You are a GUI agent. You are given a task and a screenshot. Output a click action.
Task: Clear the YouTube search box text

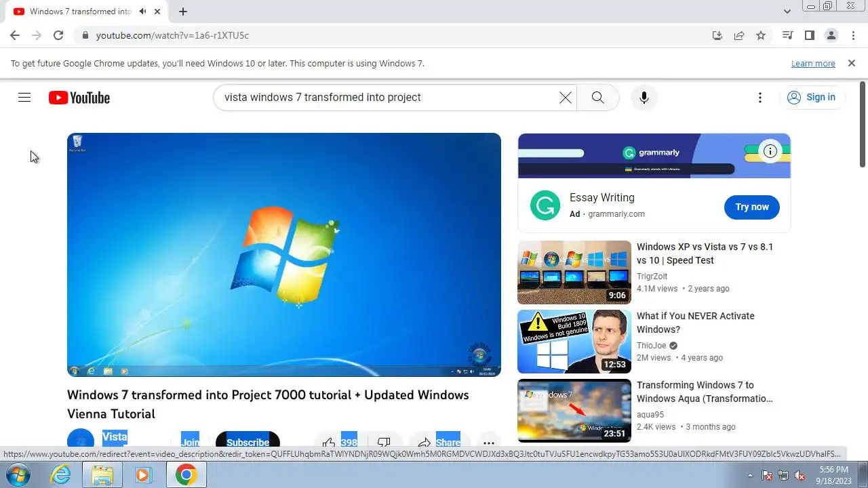(565, 98)
